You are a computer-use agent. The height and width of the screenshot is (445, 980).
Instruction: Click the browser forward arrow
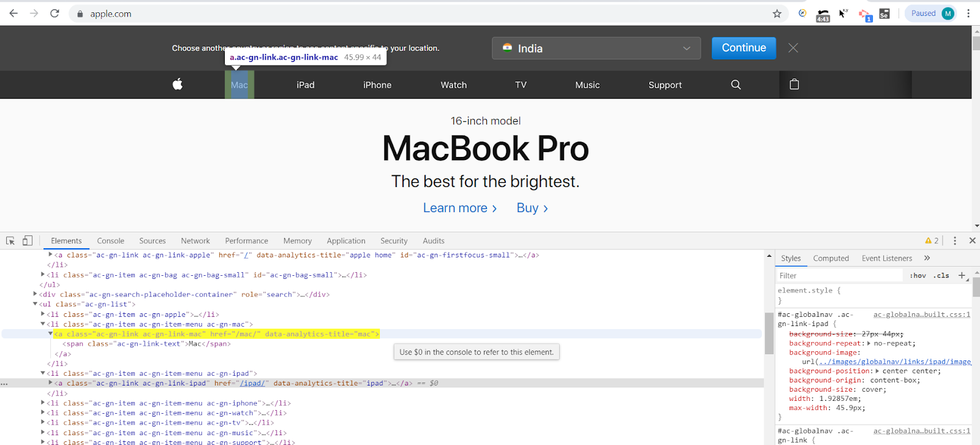coord(34,13)
